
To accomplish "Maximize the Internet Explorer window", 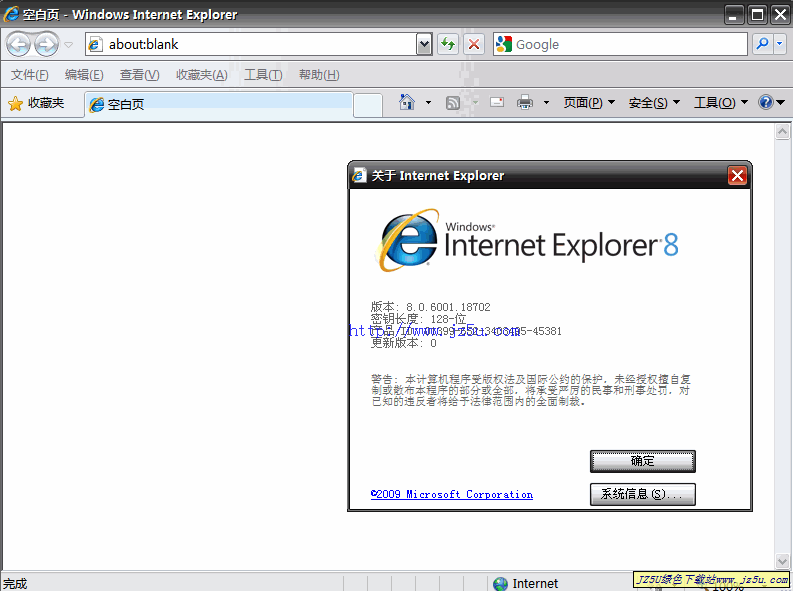I will click(x=758, y=15).
